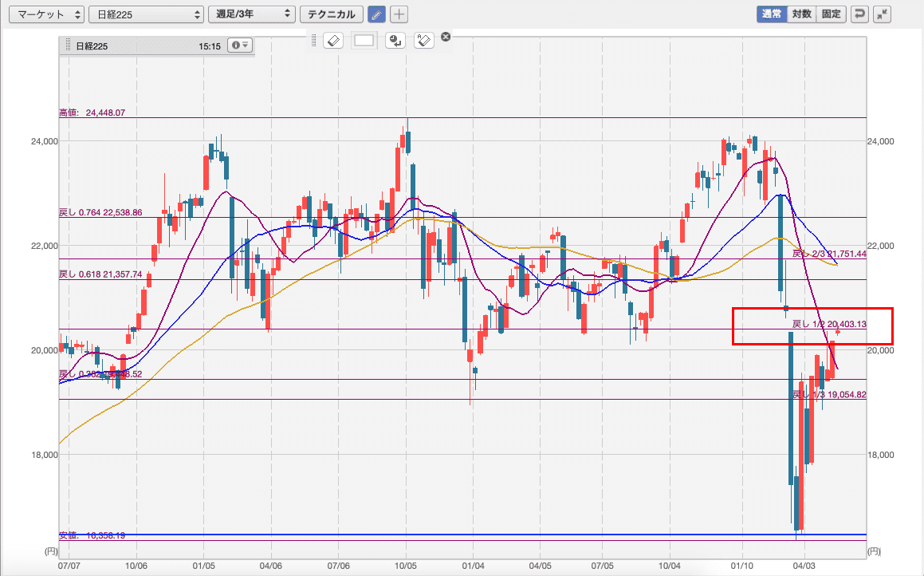Open the マーケット dropdown

pyautogui.click(x=46, y=14)
